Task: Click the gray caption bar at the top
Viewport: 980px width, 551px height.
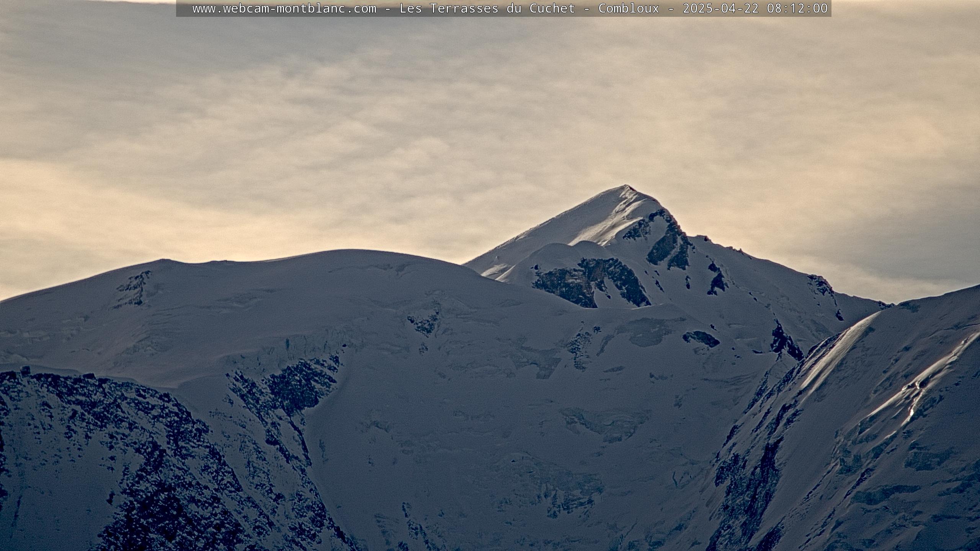Action: (x=184, y=8)
